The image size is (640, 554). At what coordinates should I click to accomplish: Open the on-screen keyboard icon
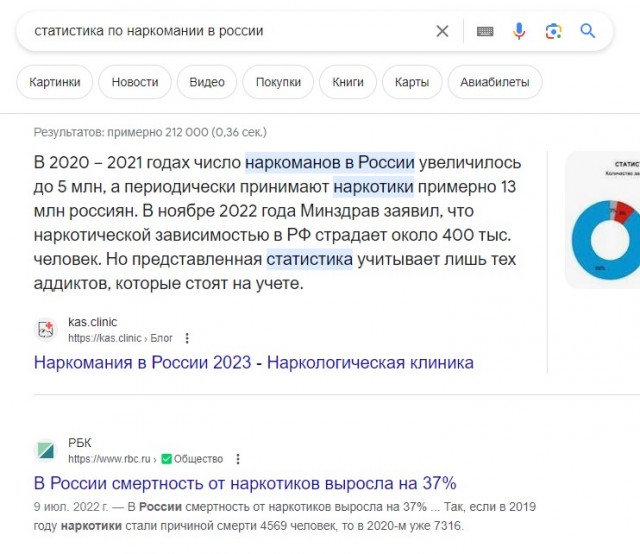[x=485, y=31]
